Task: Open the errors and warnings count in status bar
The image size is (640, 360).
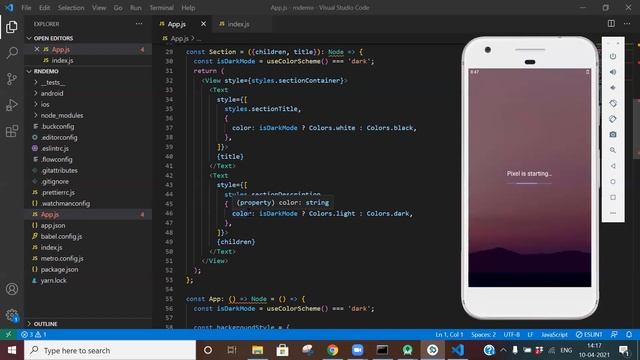Action: coord(33,334)
